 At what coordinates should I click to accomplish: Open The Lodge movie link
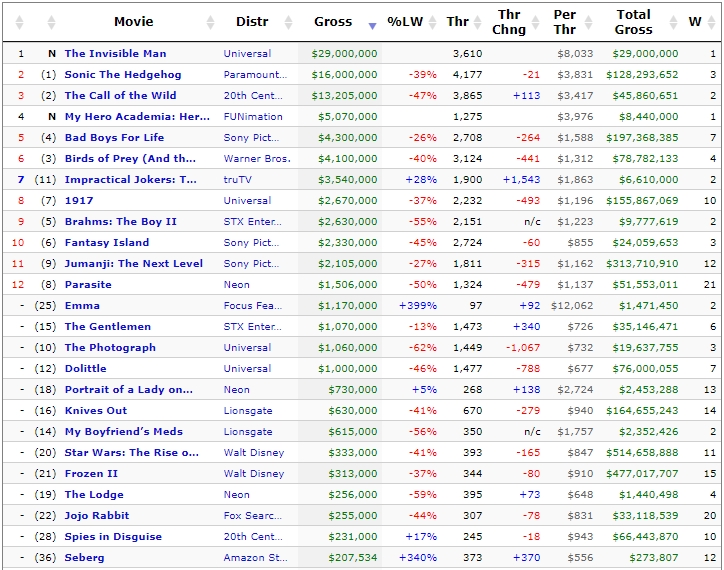point(94,495)
